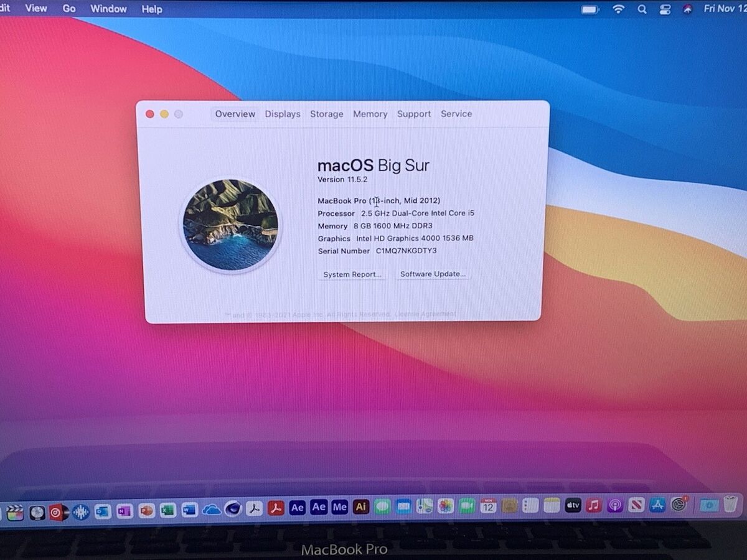The image size is (747, 560).
Task: Open Microsoft OneNote in the Dock
Action: [125, 511]
